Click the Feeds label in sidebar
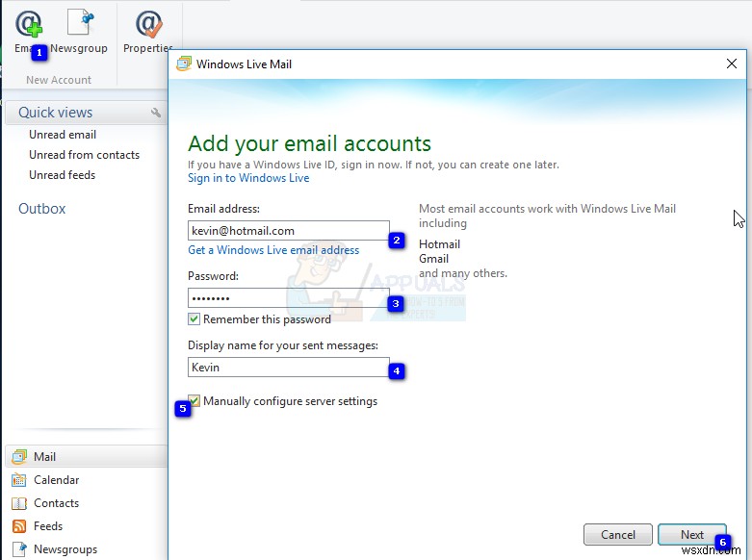Image resolution: width=752 pixels, height=560 pixels. pyautogui.click(x=48, y=526)
